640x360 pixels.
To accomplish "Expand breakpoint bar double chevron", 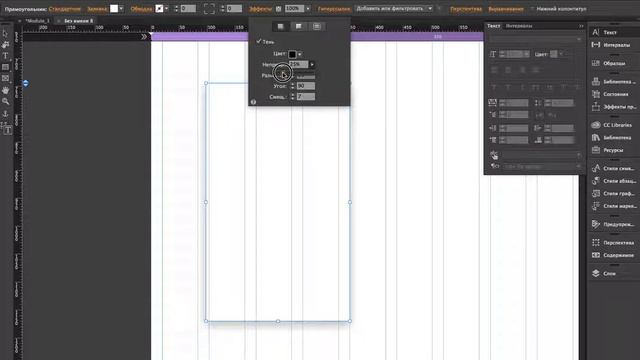I will coord(144,37).
